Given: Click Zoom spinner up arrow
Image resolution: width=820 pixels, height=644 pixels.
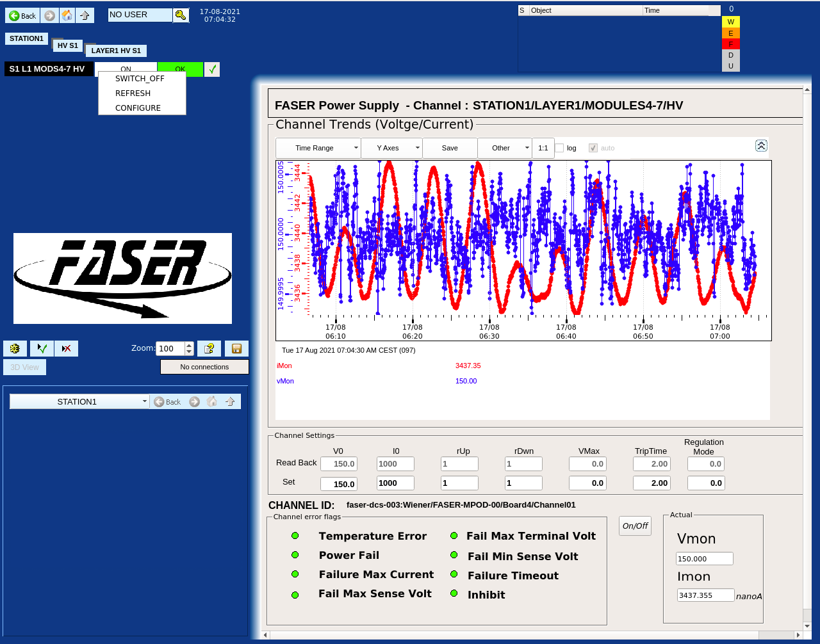Looking at the screenshot, I should (189, 345).
